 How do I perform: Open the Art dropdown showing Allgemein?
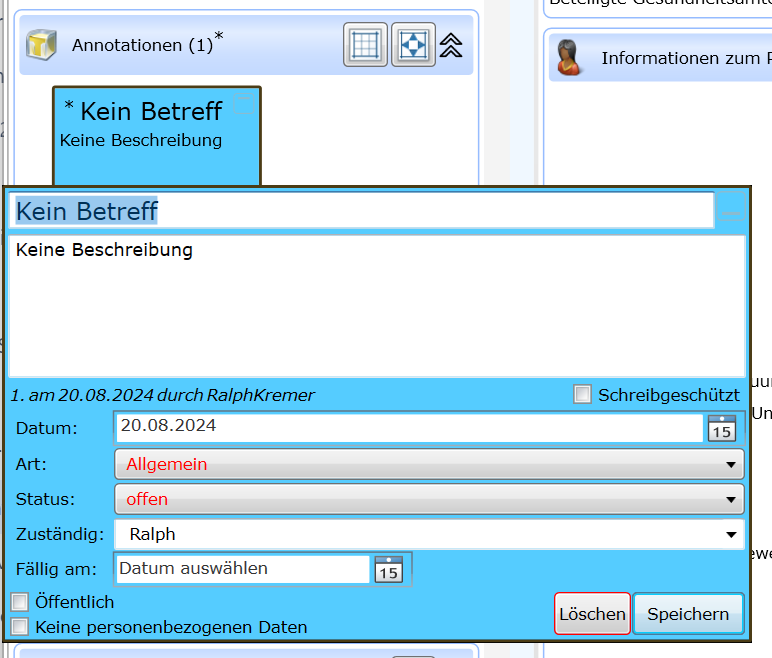click(x=429, y=464)
